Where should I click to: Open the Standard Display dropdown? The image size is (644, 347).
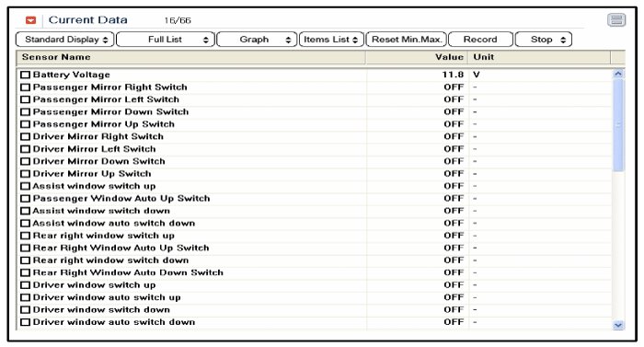65,40
